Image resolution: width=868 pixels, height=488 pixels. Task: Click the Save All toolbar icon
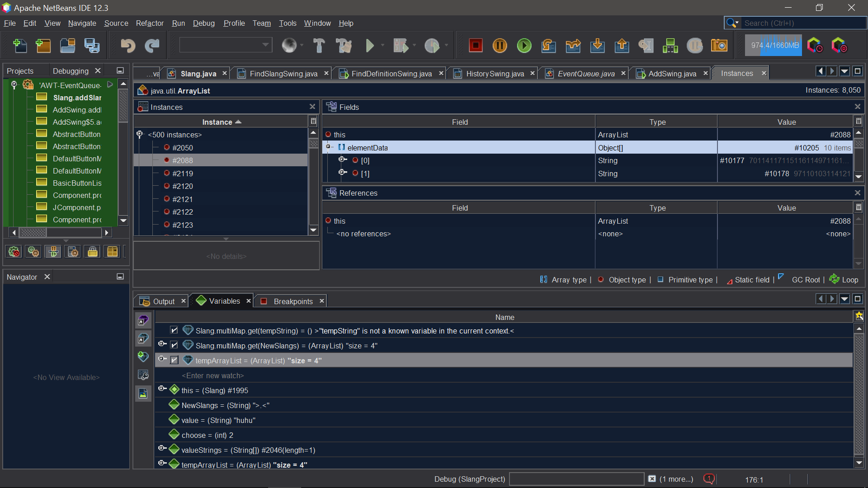point(92,46)
